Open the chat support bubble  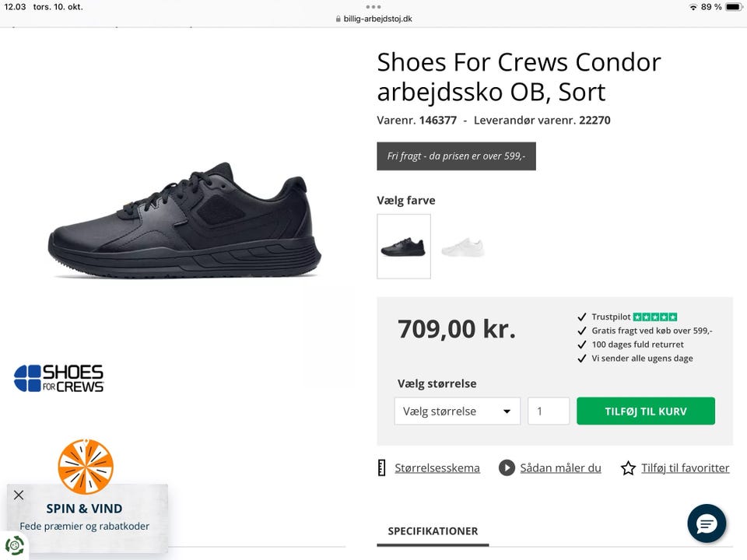[707, 523]
